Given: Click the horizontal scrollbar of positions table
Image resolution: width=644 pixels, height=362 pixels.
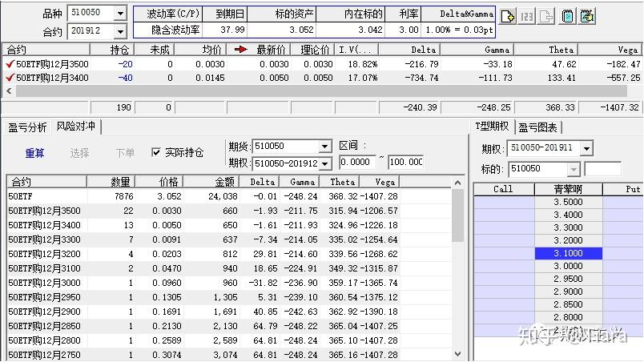Looking at the screenshot, I should 321,91.
